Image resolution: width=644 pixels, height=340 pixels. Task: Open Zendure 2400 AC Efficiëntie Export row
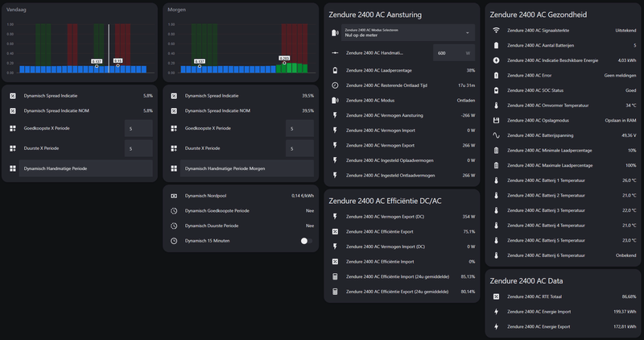tap(402, 231)
